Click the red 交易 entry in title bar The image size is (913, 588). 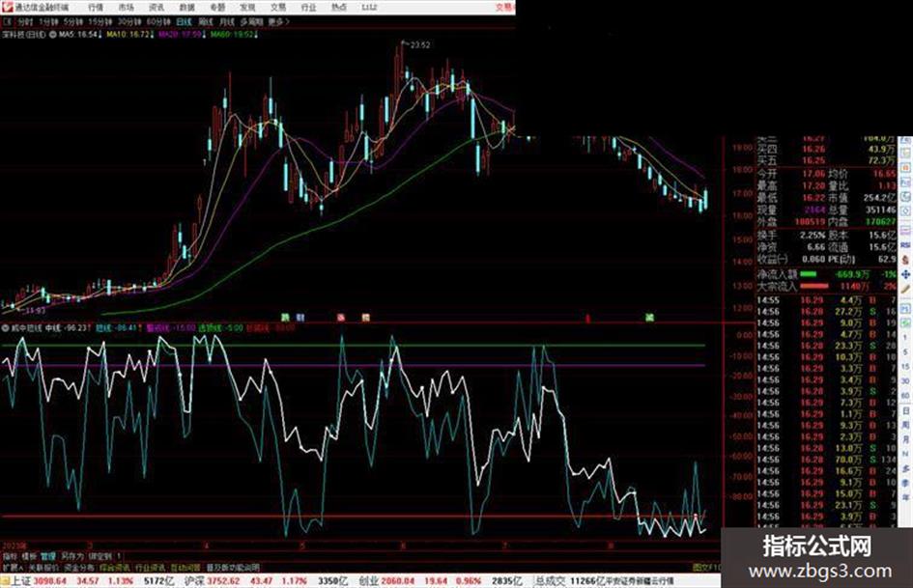504,7
